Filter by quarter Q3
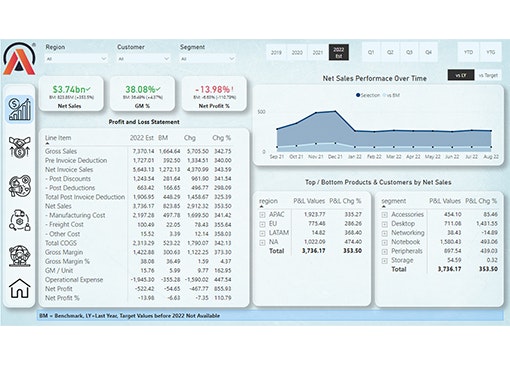 (x=409, y=52)
